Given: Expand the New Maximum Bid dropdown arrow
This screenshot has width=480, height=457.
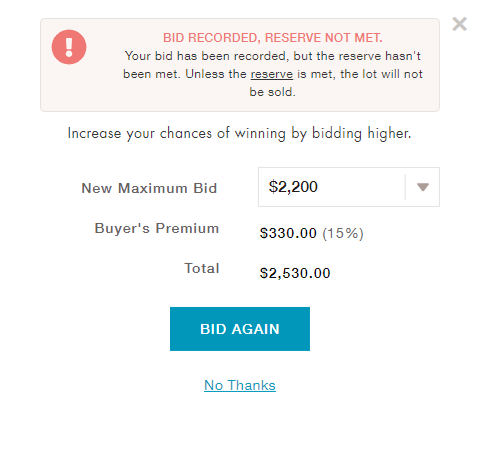Looking at the screenshot, I should coord(423,187).
